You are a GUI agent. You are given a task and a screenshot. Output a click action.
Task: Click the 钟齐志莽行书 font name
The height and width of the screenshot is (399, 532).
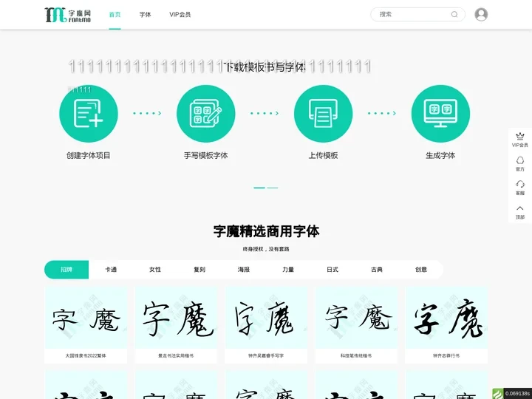[x=446, y=356]
